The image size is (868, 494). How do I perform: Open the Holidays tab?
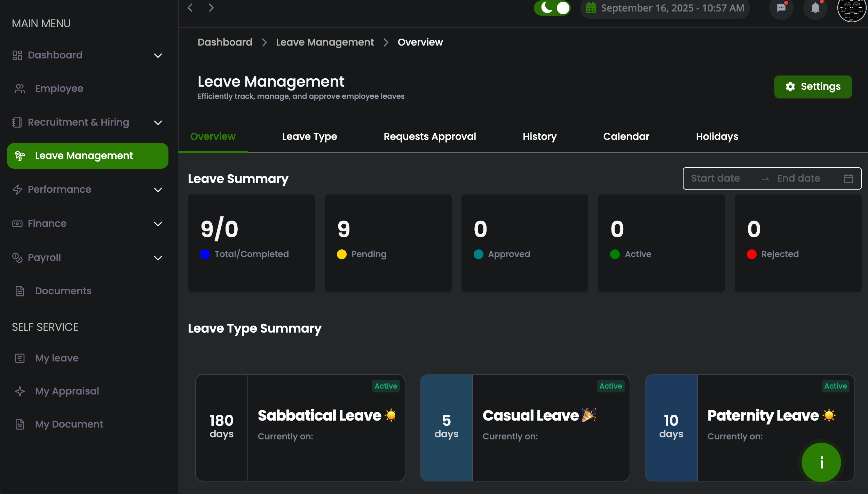717,137
